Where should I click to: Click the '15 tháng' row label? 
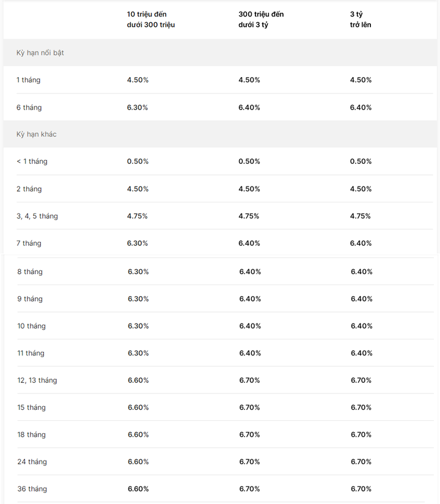(x=31, y=407)
